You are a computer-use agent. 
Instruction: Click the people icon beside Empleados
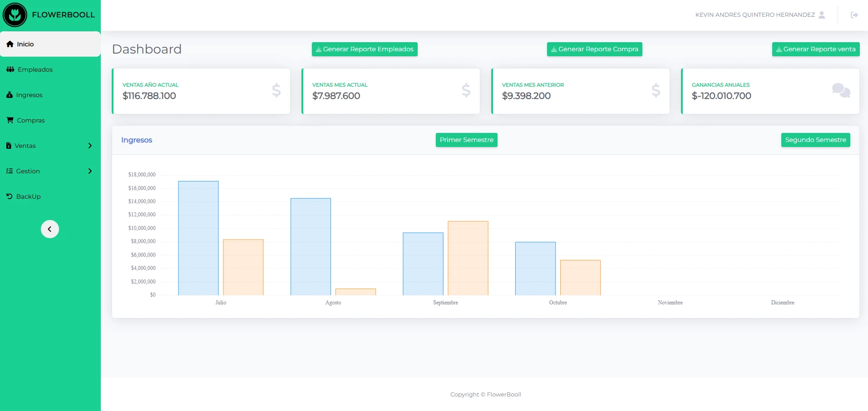coord(10,69)
